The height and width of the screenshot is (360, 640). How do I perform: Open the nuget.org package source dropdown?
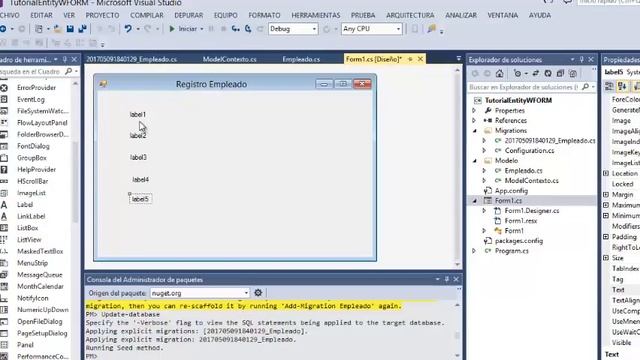(246, 293)
